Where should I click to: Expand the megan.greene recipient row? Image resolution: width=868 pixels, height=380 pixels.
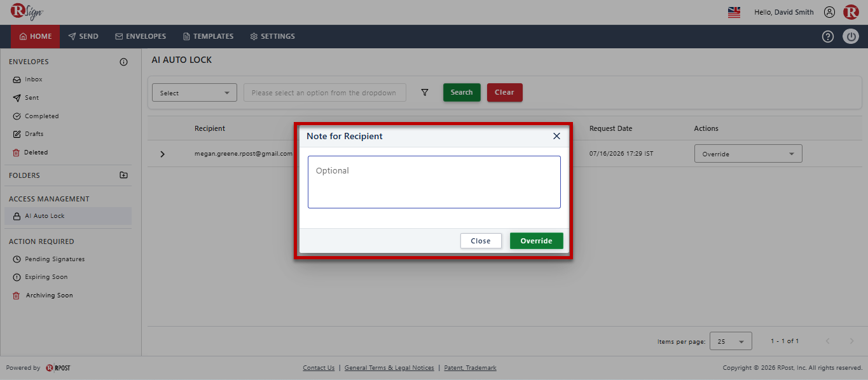point(162,154)
